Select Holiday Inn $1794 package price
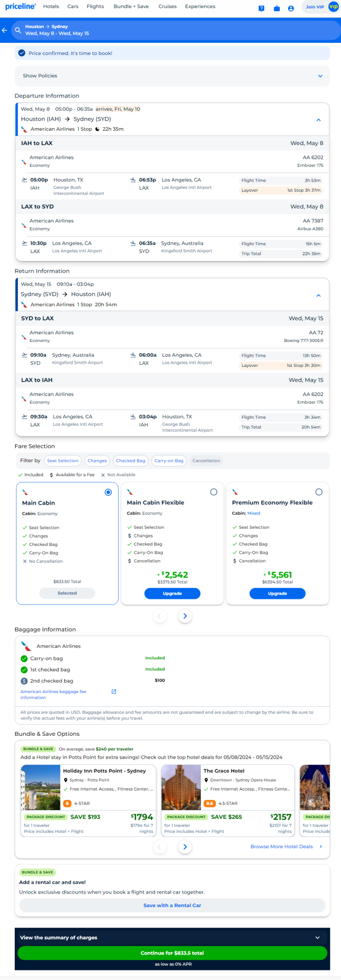This screenshot has height=980, width=341. click(141, 817)
